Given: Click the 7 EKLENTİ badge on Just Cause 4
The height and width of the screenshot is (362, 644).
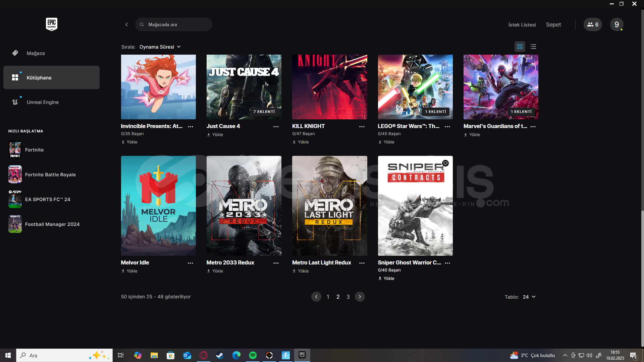Looking at the screenshot, I should [264, 112].
